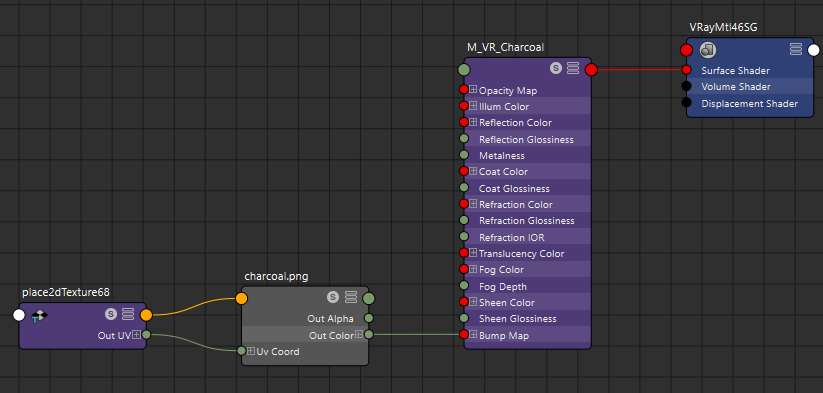Screen dimensions: 823x393
Task: Expand the Opacity Map attribute
Action: click(x=473, y=90)
